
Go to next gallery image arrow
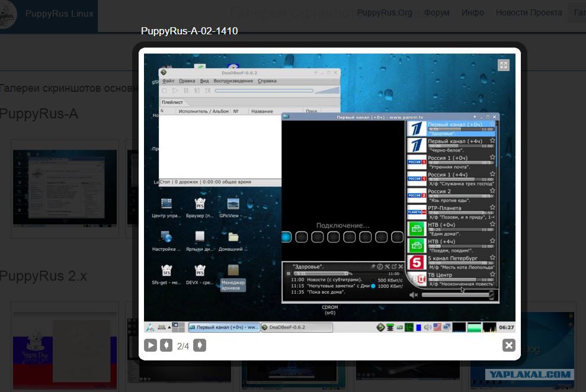tap(200, 345)
